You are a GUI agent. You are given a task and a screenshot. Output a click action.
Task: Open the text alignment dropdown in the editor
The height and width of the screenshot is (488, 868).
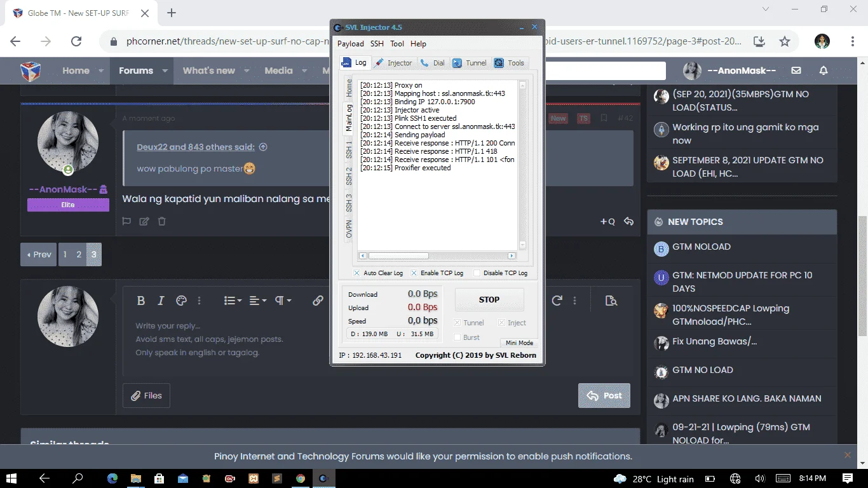(x=257, y=301)
